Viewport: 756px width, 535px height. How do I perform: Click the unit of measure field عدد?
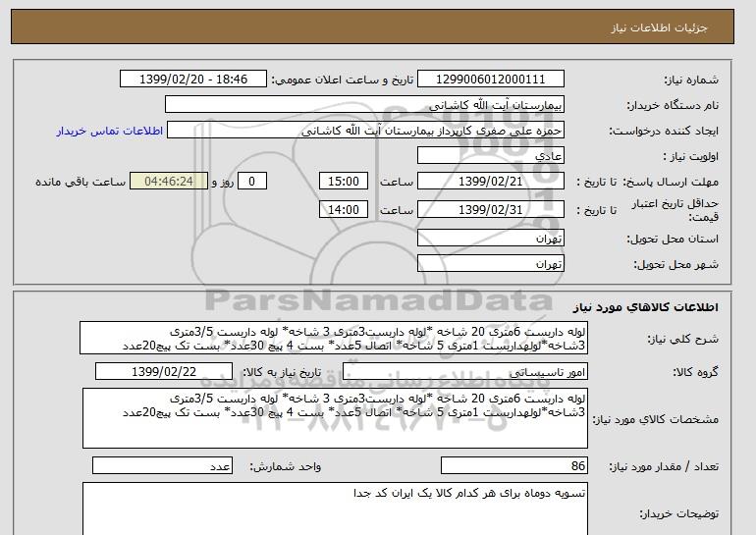click(x=162, y=465)
